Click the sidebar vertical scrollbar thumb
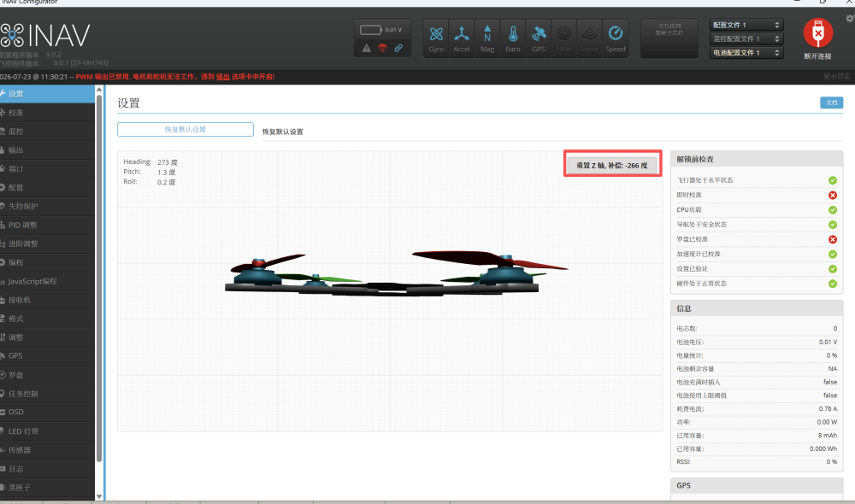The height and width of the screenshot is (504, 855). click(99, 278)
